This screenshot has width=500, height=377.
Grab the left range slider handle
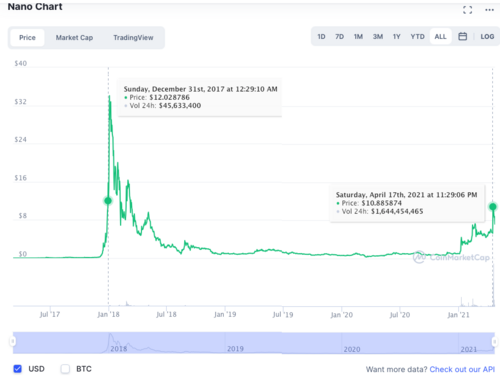[x=13, y=341]
